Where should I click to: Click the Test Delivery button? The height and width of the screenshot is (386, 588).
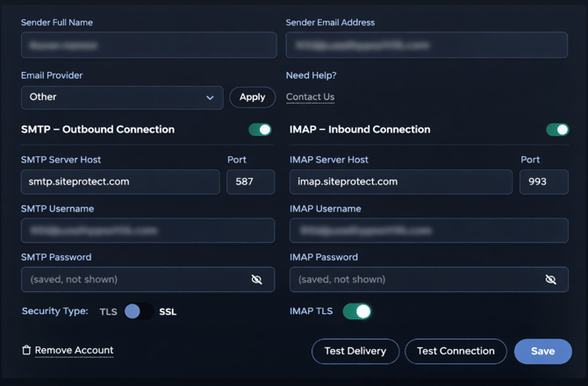(x=355, y=351)
